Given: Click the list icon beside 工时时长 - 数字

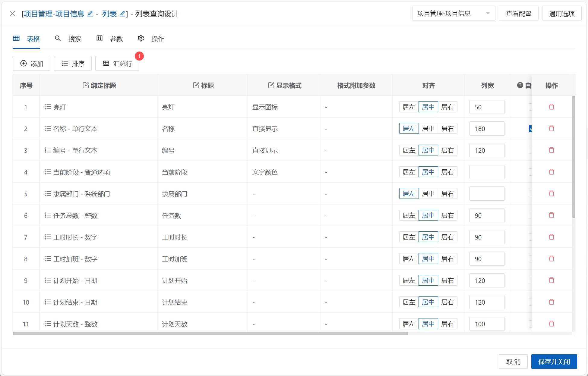Looking at the screenshot, I should click(x=48, y=237).
